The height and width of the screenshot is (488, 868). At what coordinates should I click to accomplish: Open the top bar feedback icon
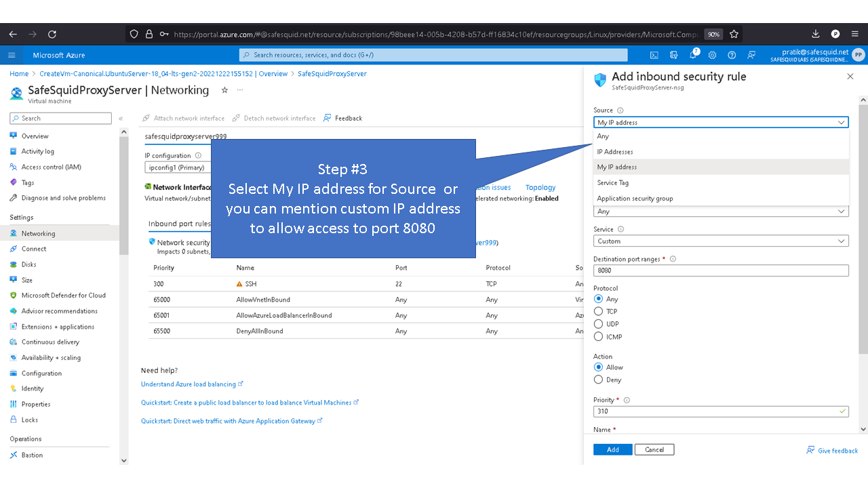pyautogui.click(x=751, y=56)
